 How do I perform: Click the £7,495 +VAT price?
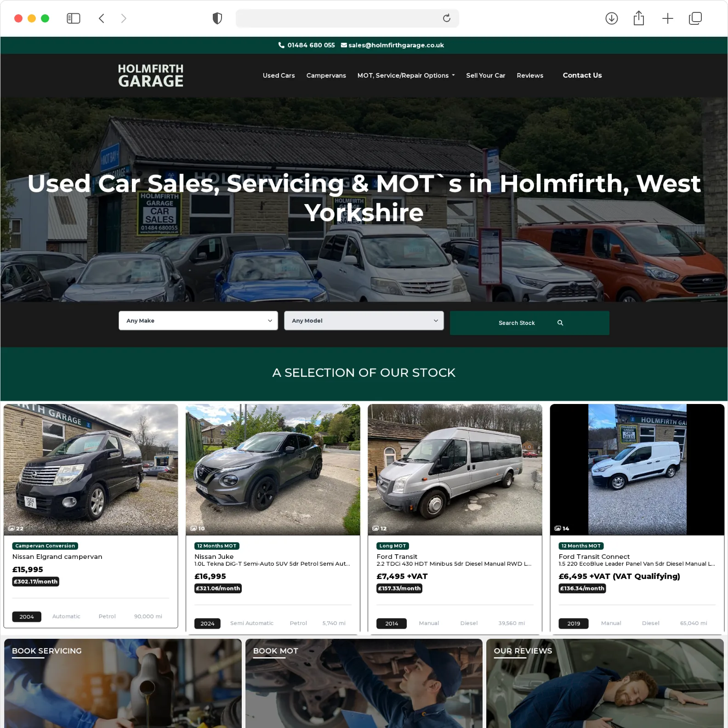pos(402,576)
